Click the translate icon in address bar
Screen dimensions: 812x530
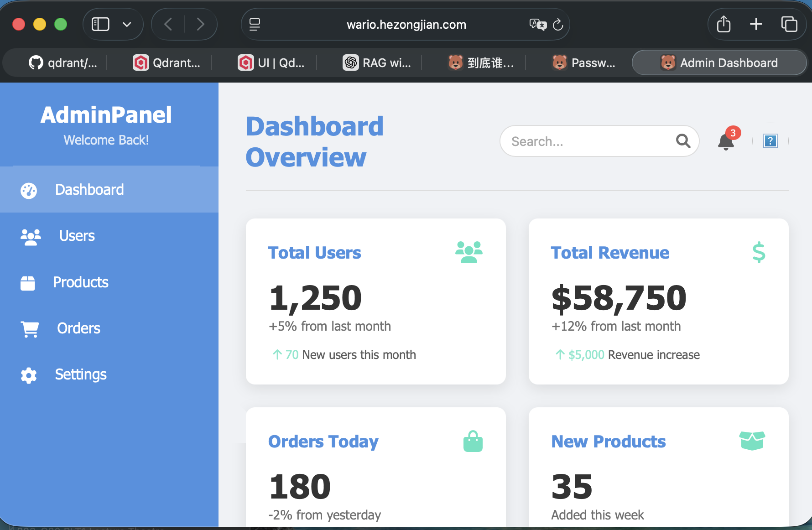[x=537, y=25]
